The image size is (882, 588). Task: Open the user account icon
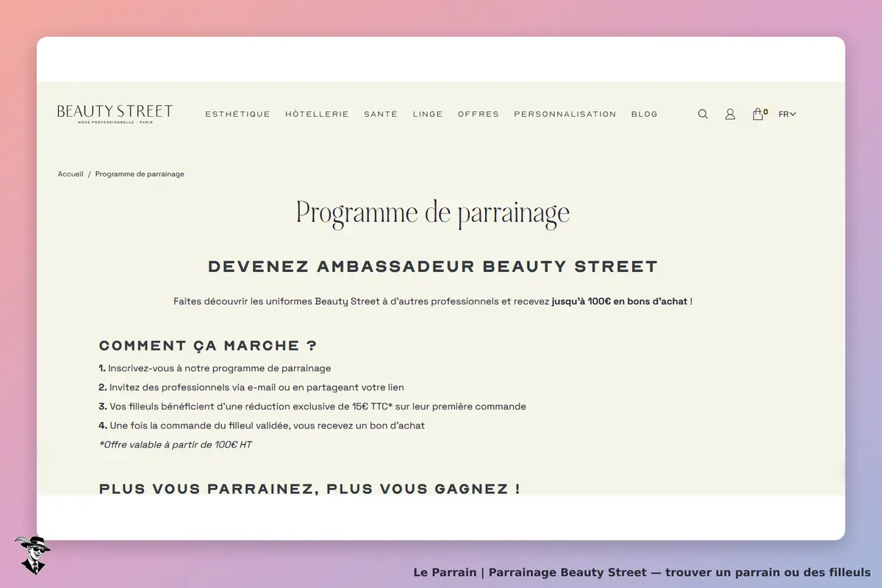tap(730, 114)
